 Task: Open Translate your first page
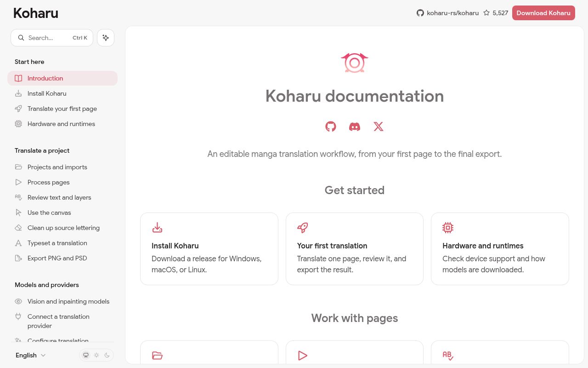(62, 109)
